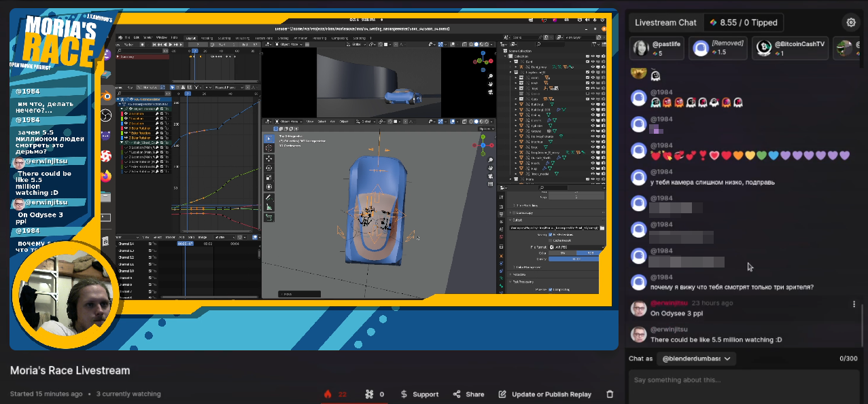This screenshot has width=868, height=404.
Task: Open three-dot menu on erwinjitsu's comment
Action: click(854, 304)
